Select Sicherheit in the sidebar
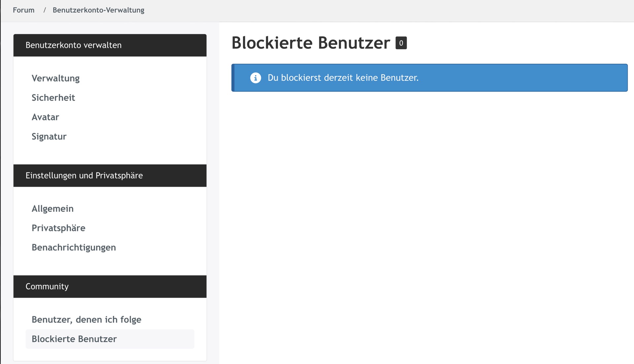This screenshot has height=364, width=634. coord(53,98)
